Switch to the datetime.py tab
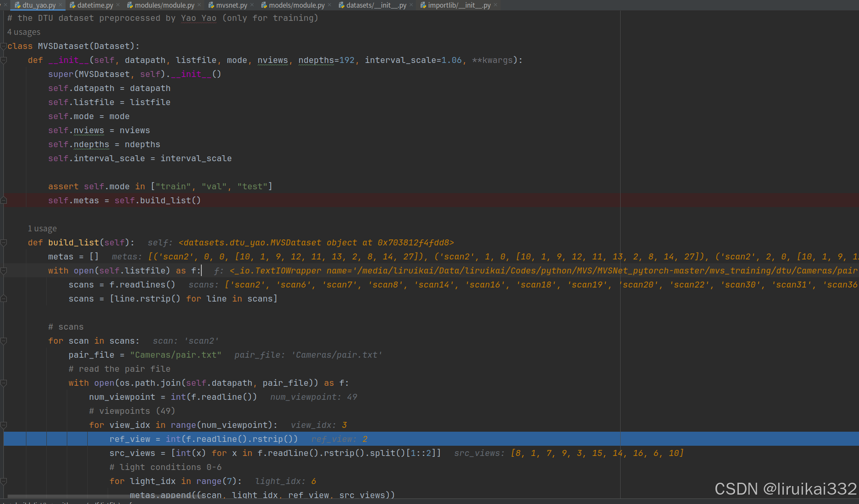Image resolution: width=859 pixels, height=504 pixels. (95, 5)
